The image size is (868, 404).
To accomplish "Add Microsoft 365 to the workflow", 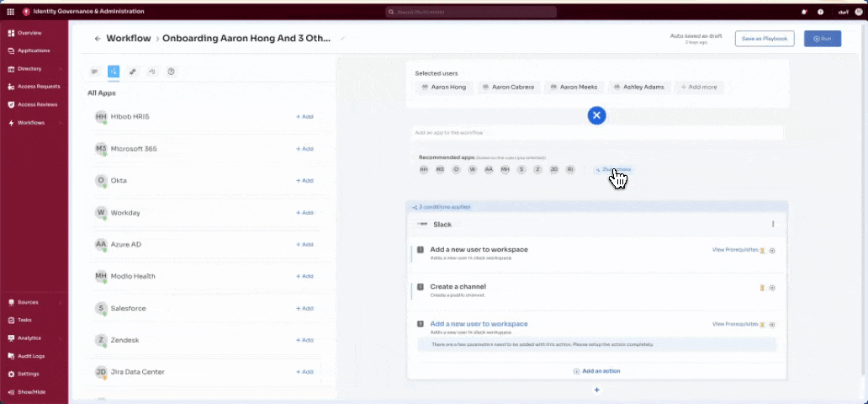I will [304, 149].
